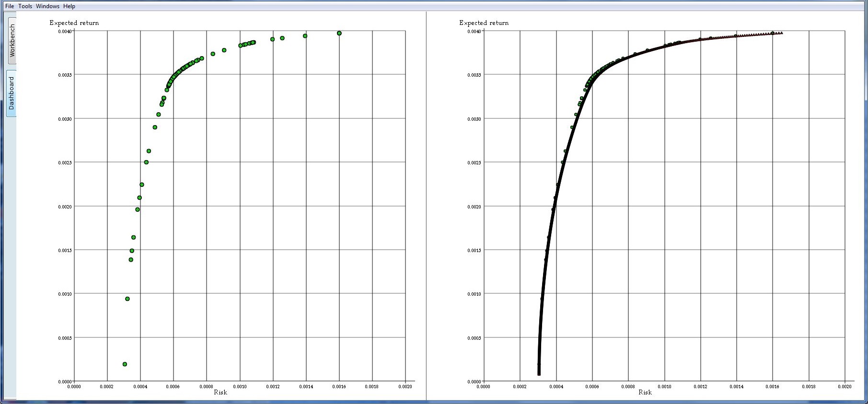868x404 pixels.
Task: Click the lowest green point in left chart
Action: [125, 364]
